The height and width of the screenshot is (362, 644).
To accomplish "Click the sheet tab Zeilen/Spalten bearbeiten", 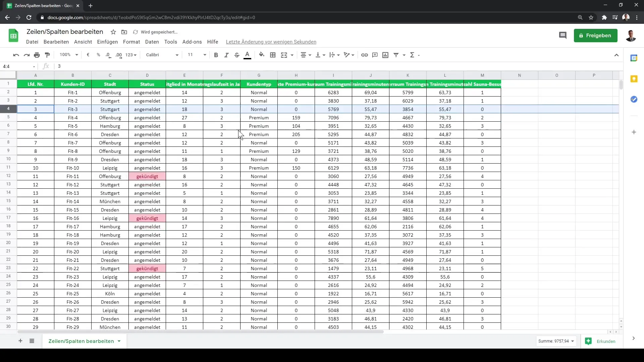I will pyautogui.click(x=82, y=341).
